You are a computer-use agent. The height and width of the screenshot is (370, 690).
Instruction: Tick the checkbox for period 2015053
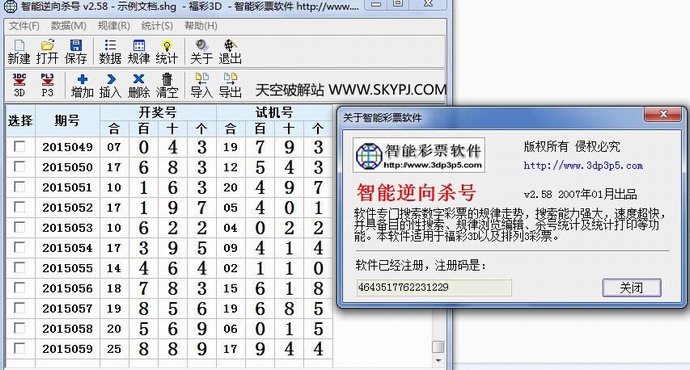[x=19, y=227]
